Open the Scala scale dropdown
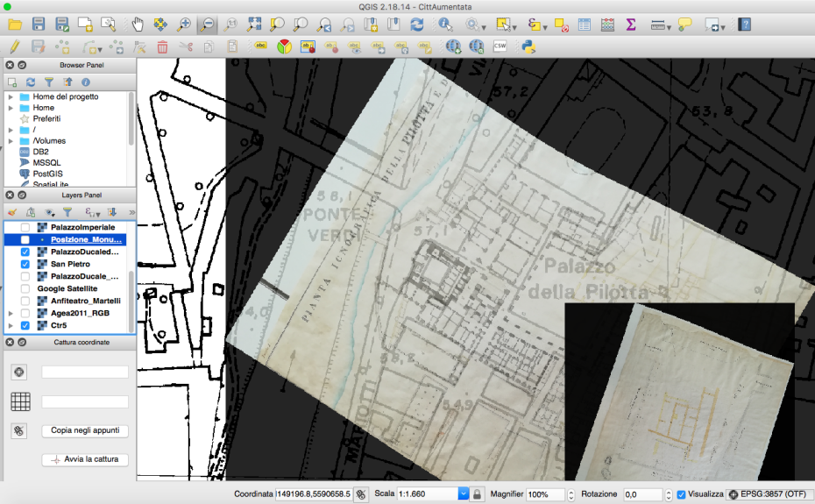815x504 pixels. [x=463, y=494]
